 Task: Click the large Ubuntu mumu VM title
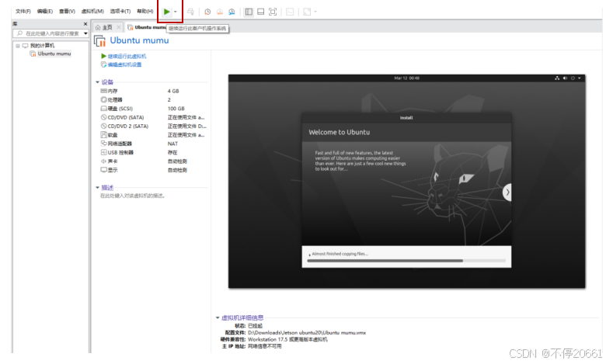coord(139,40)
